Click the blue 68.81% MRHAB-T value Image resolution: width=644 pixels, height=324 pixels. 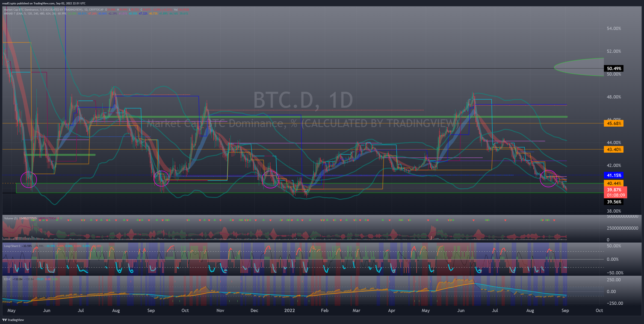tap(82, 14)
